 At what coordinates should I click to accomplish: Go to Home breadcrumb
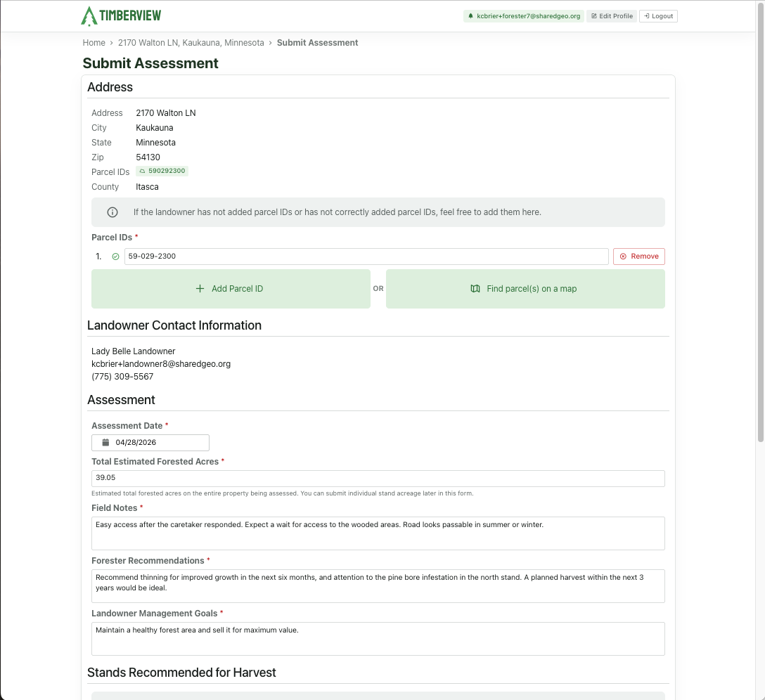tap(94, 43)
